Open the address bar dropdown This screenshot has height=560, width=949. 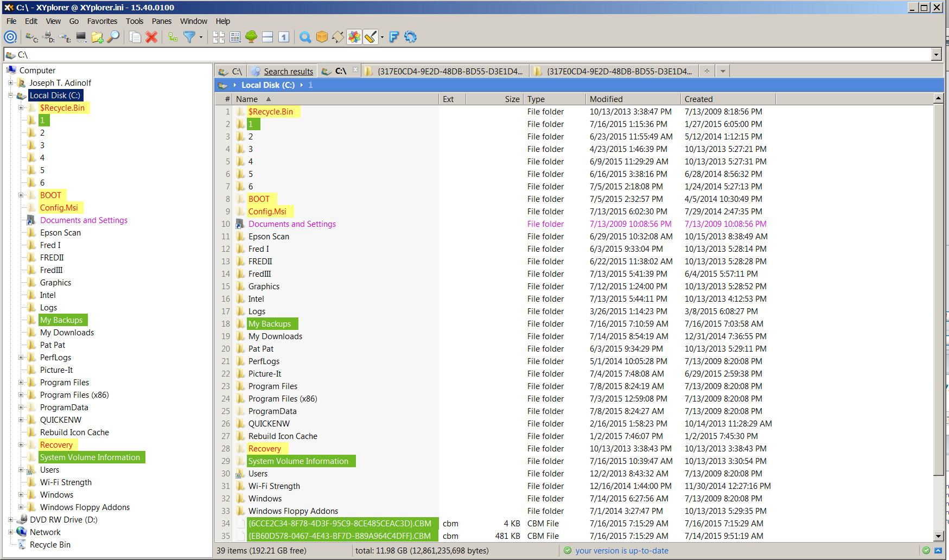pos(936,54)
